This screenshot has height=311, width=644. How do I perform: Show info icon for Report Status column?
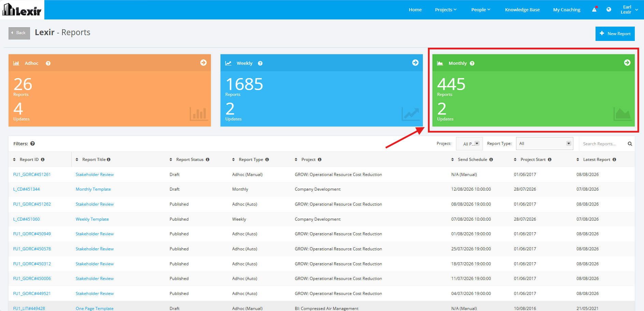click(207, 160)
